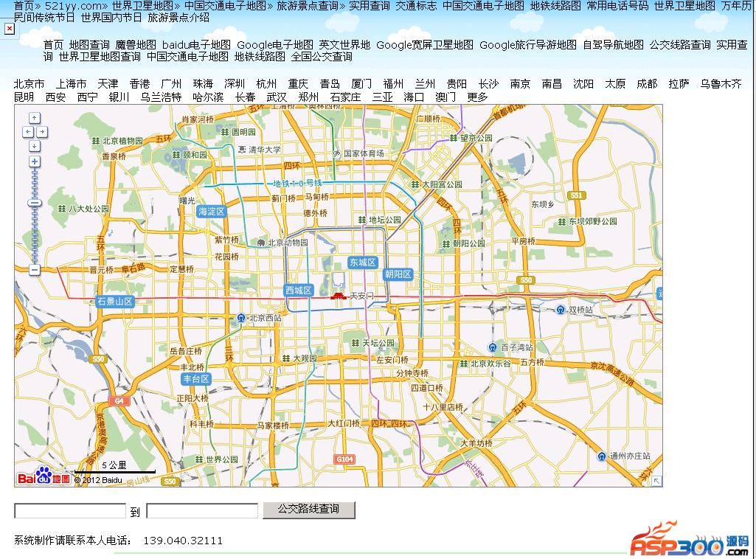Open the 民间传统节日 link
This screenshot has height=559, width=756.
[44, 18]
